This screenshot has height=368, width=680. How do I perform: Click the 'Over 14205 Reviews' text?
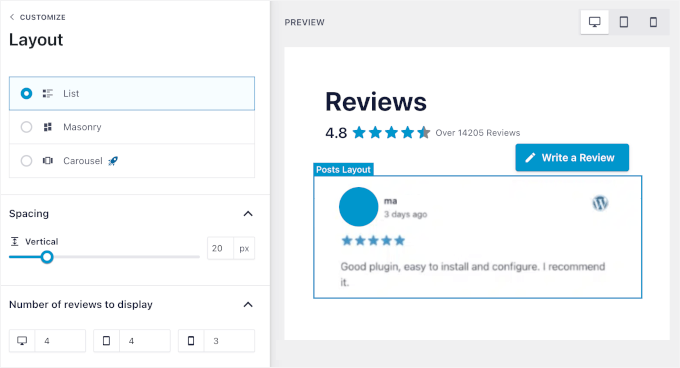pos(477,133)
